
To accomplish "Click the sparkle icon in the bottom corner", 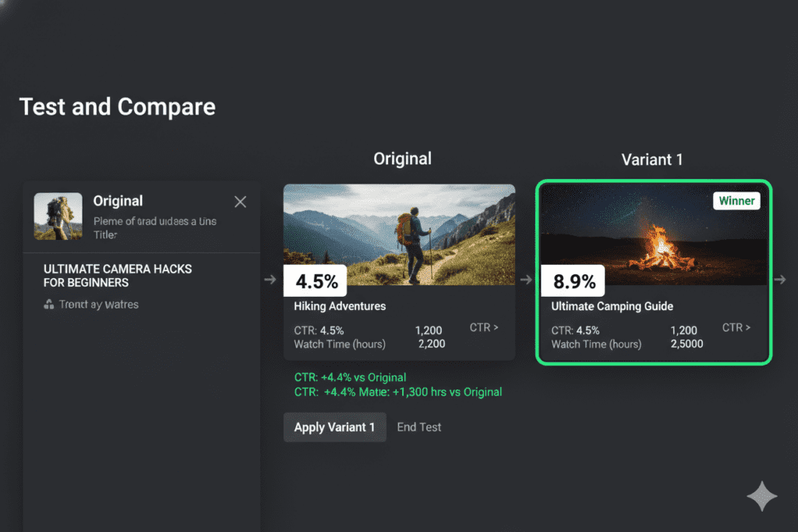I will [x=762, y=496].
